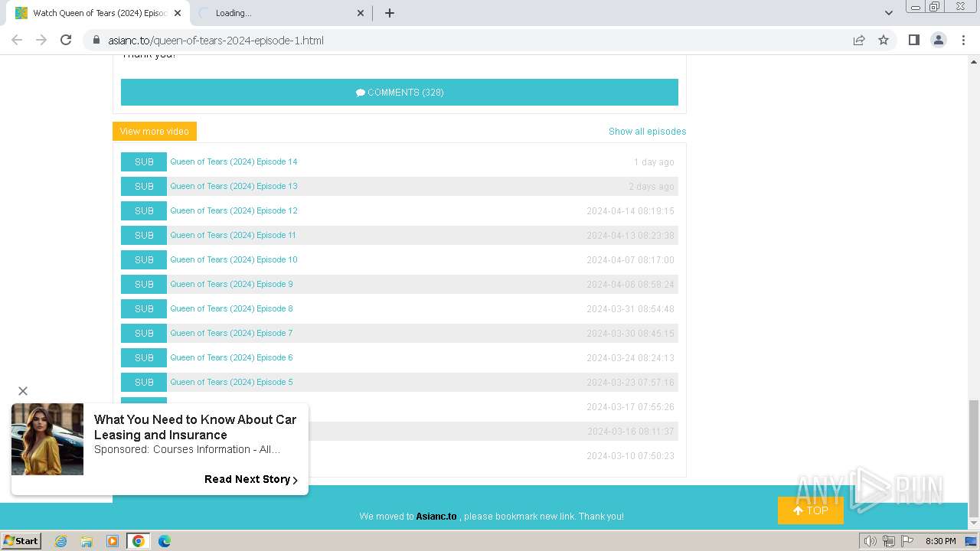Launch Microsoft Edge from taskbar

coord(165,541)
